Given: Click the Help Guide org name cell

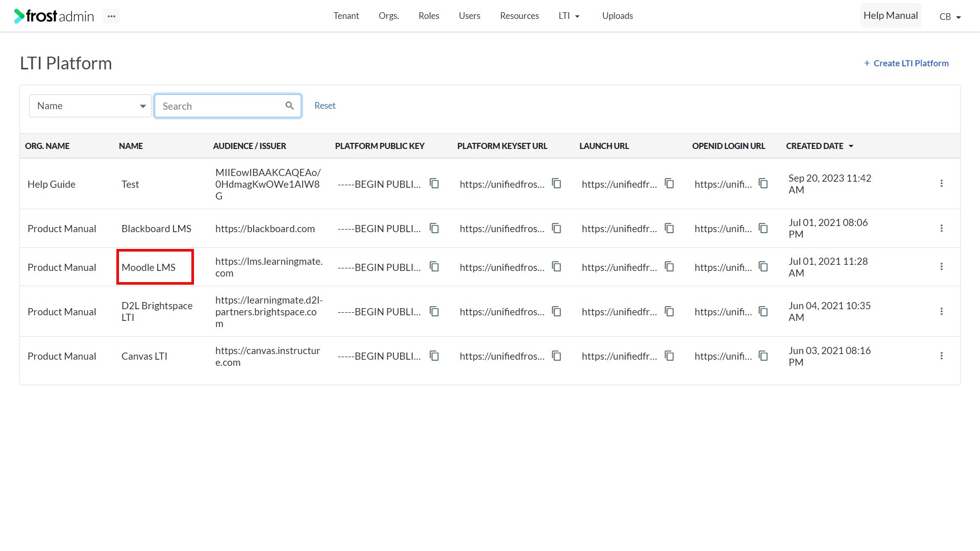Looking at the screenshot, I should point(52,184).
